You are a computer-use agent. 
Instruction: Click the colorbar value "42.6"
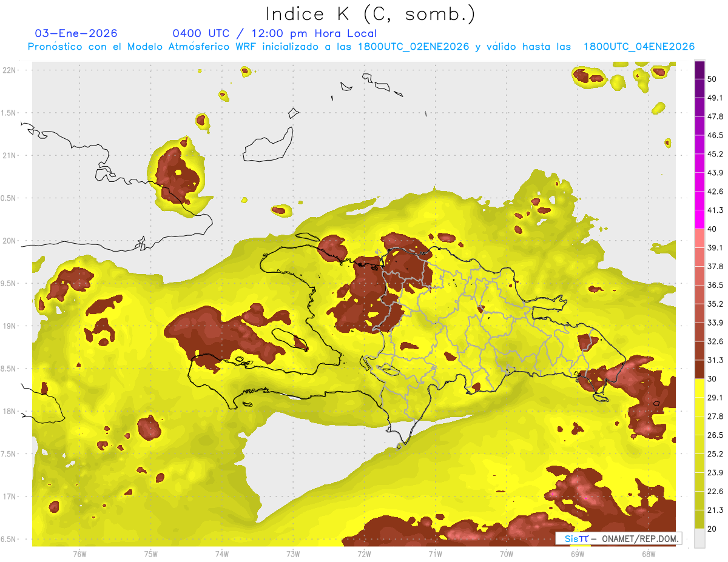[715, 192]
